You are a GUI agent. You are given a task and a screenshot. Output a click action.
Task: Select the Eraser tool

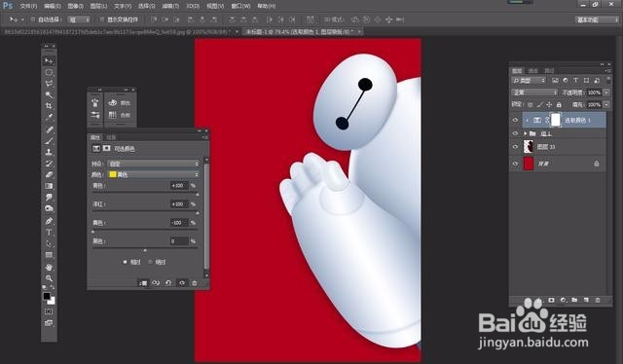[x=49, y=174]
